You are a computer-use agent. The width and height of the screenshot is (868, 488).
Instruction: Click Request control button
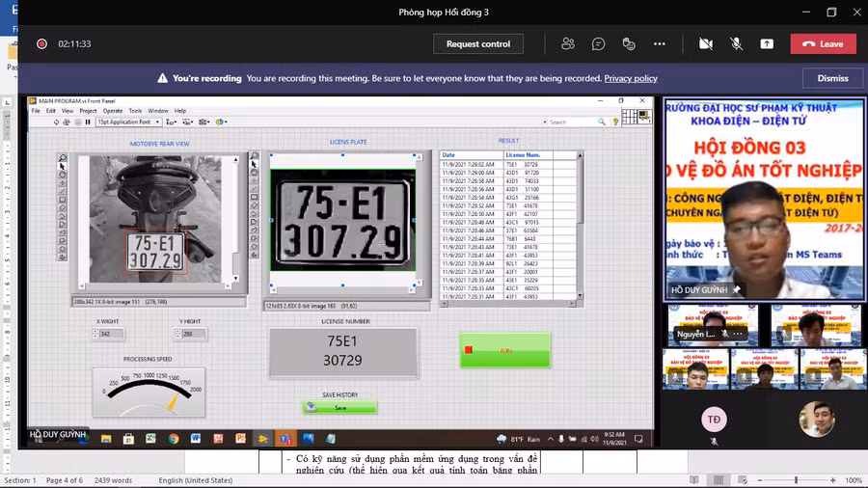click(x=478, y=43)
